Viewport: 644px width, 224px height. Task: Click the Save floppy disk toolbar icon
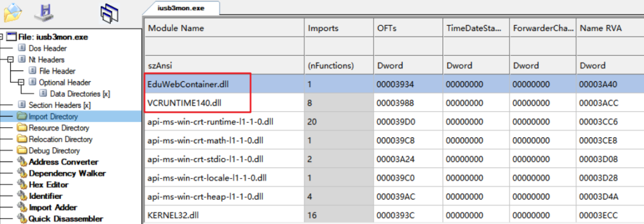pyautogui.click(x=43, y=13)
